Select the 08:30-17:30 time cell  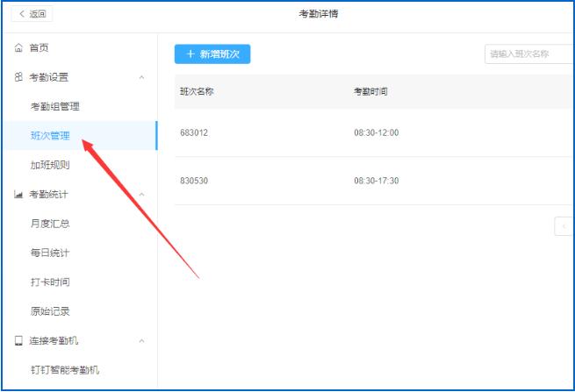(x=377, y=181)
